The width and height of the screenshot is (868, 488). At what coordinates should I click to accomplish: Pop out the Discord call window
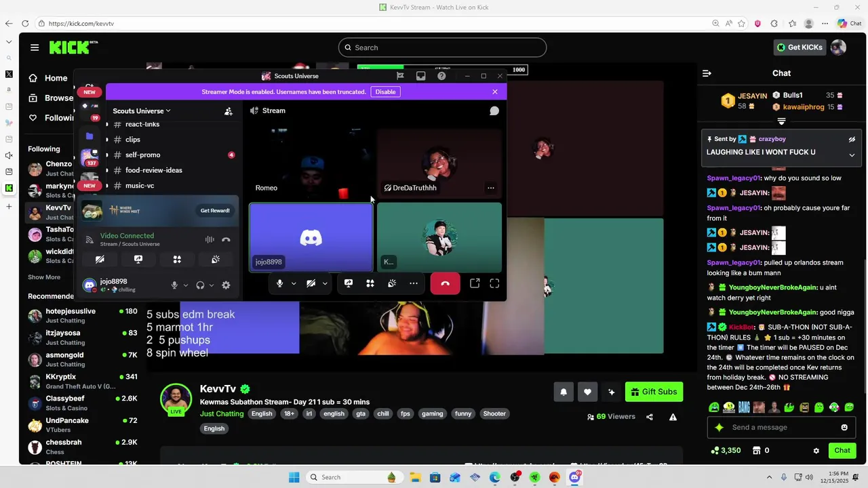click(475, 283)
